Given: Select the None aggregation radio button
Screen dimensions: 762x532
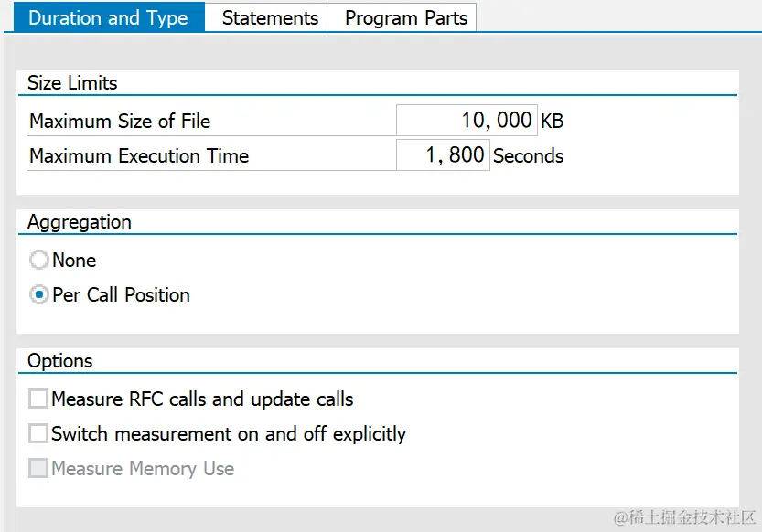Looking at the screenshot, I should pos(39,261).
